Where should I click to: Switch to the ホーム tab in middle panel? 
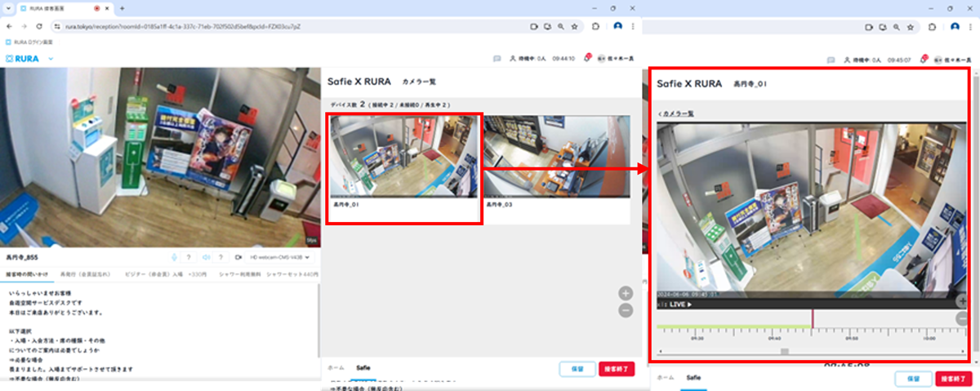tap(336, 368)
